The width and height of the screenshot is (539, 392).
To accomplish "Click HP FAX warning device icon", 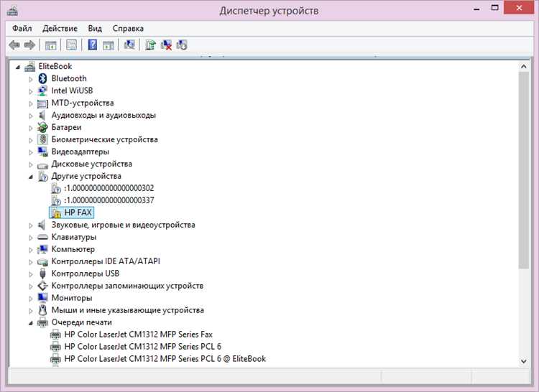I will [55, 213].
